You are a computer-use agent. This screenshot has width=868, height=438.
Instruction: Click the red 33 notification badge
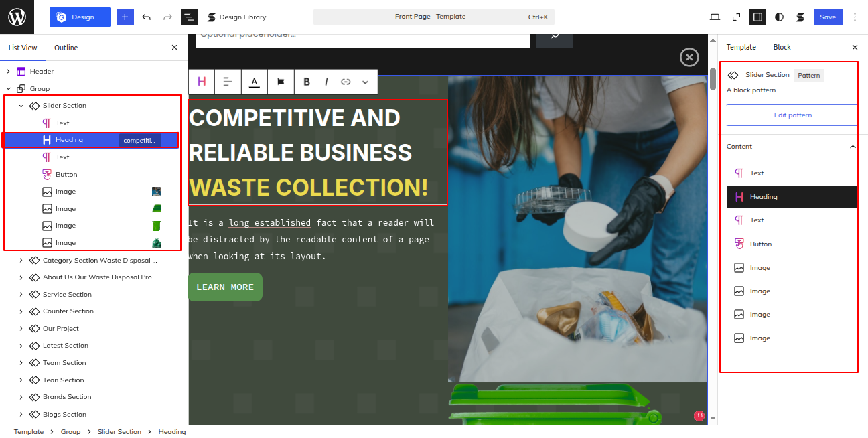coord(699,416)
